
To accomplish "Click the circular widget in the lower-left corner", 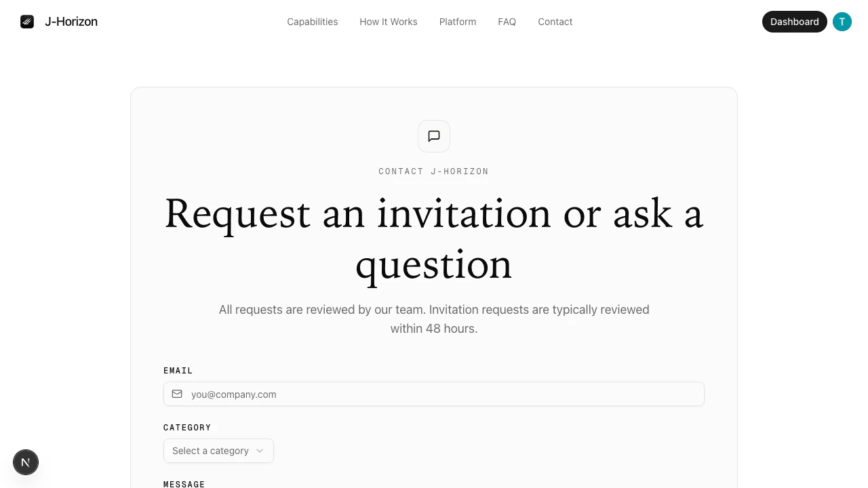I will pyautogui.click(x=26, y=462).
